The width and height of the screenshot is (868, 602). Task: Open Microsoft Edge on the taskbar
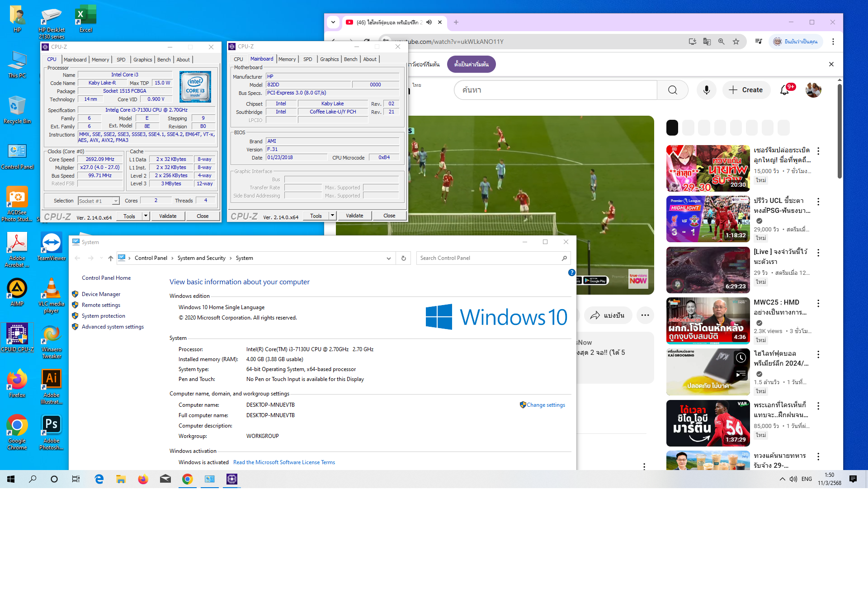99,479
